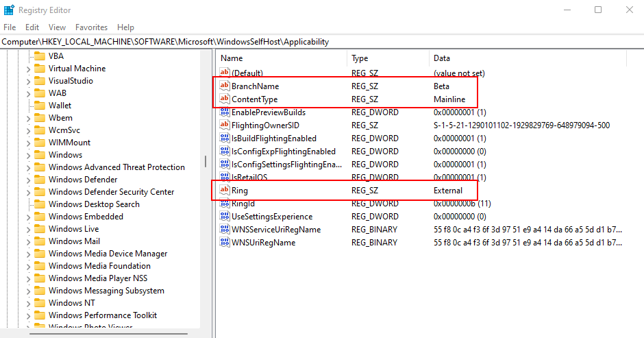Select the RingId value name
This screenshot has width=644, height=338.
click(x=243, y=204)
